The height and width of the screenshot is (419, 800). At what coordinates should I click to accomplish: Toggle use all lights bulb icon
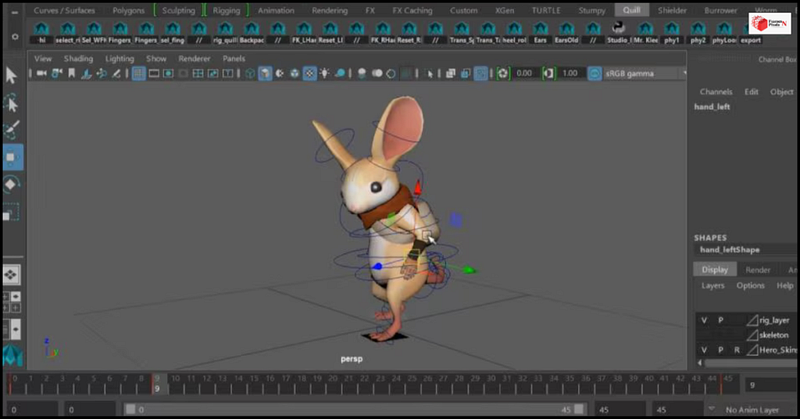pyautogui.click(x=324, y=73)
